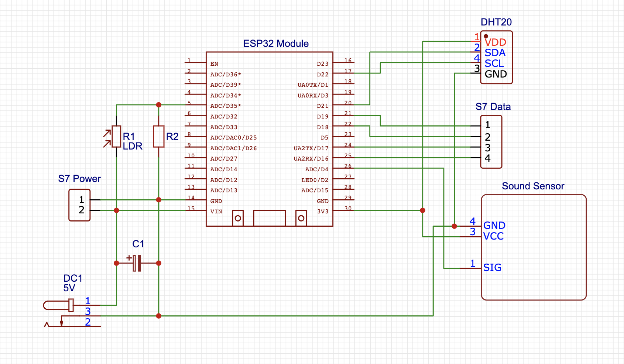
Task: Click the ADC/D4 pin label
Action: [317, 169]
